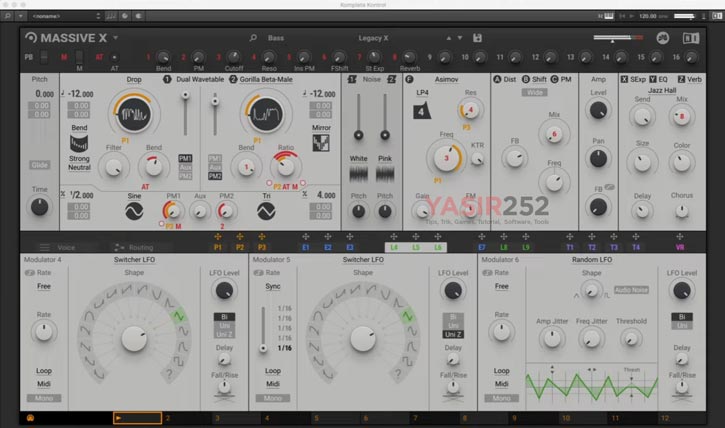Open the Komplete Kontrol noname preset selector

tap(66, 16)
